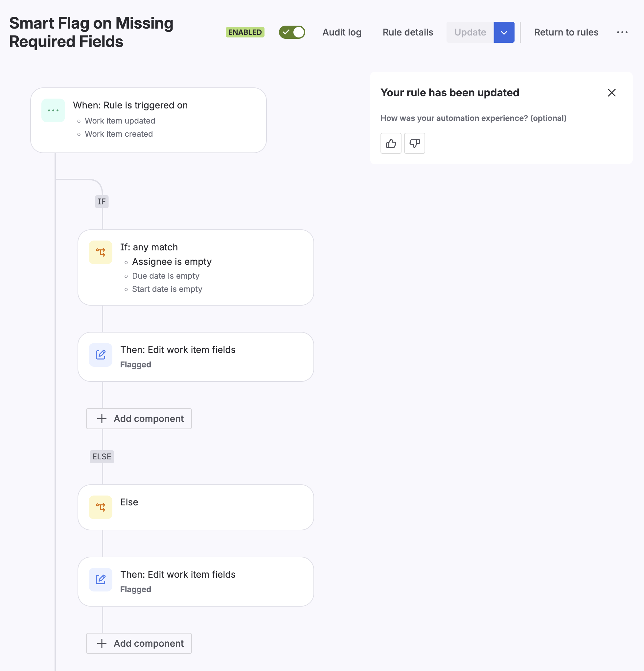Screen dimensions: 644x671
Task: Click the ENABLED status badge
Action: 245,32
